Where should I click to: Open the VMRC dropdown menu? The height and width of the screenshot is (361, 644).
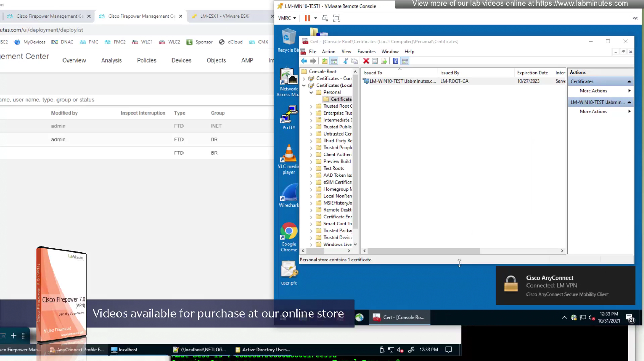[x=287, y=18]
